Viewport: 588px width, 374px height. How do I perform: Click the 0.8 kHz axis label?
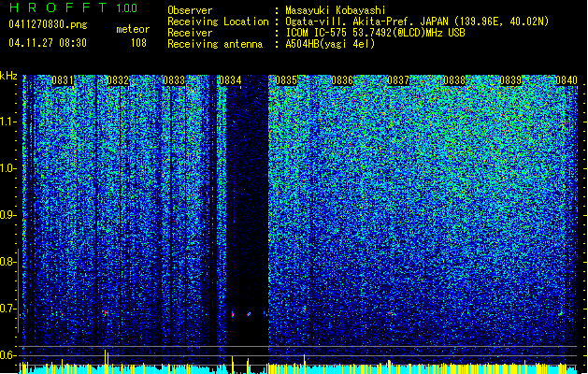[x=7, y=262]
